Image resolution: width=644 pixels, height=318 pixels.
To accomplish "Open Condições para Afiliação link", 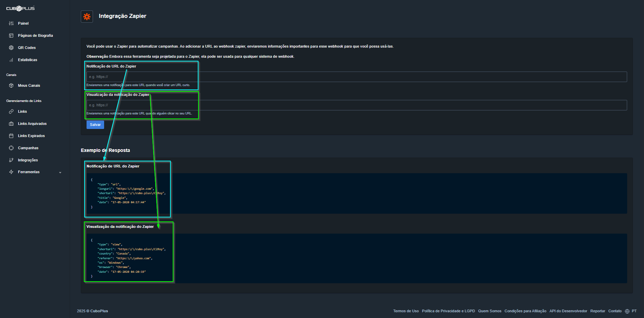I will point(525,311).
